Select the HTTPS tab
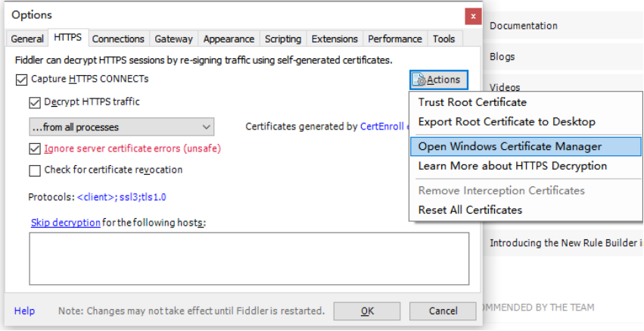 pyautogui.click(x=68, y=37)
